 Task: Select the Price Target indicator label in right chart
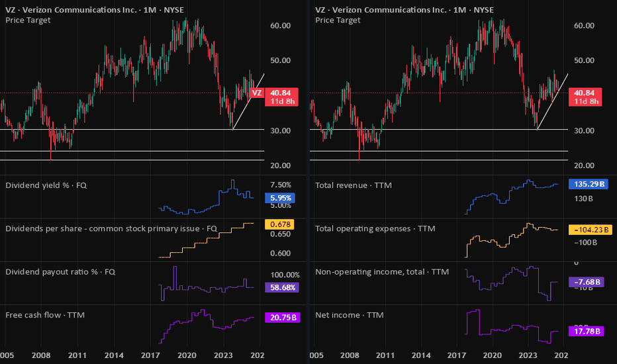pyautogui.click(x=338, y=20)
